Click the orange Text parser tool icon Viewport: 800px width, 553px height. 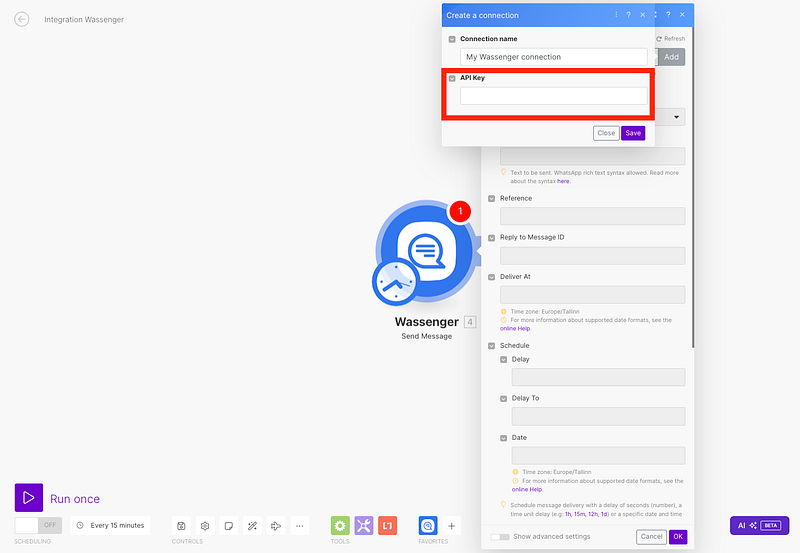388,525
